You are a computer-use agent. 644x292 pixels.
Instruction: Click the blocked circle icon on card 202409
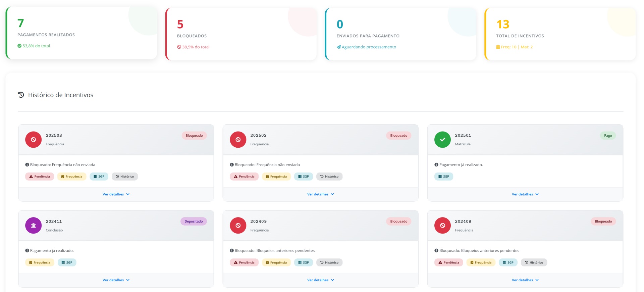pos(238,226)
